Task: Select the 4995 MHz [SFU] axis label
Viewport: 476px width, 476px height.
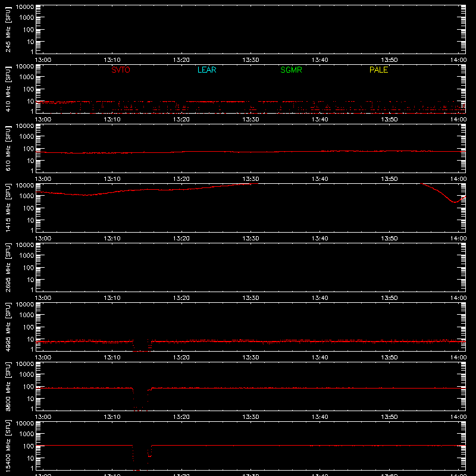Action: coord(8,327)
